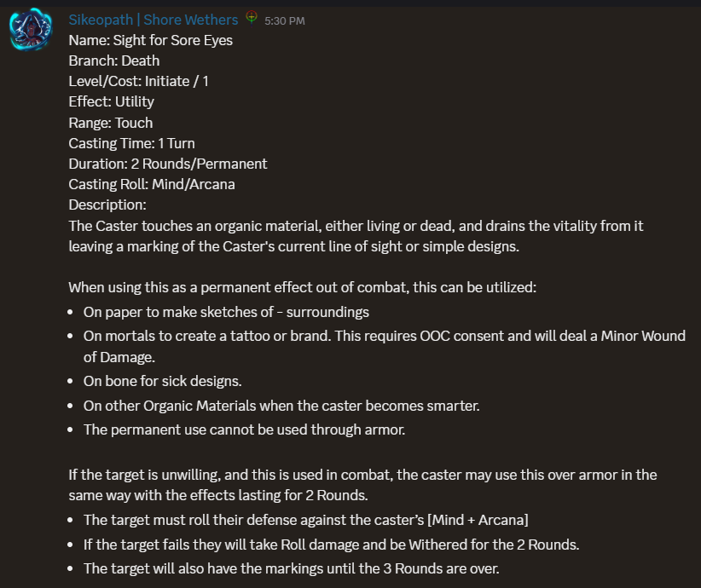The height and width of the screenshot is (588, 701).
Task: Click the 'Range: Touch' line
Action: (x=111, y=123)
